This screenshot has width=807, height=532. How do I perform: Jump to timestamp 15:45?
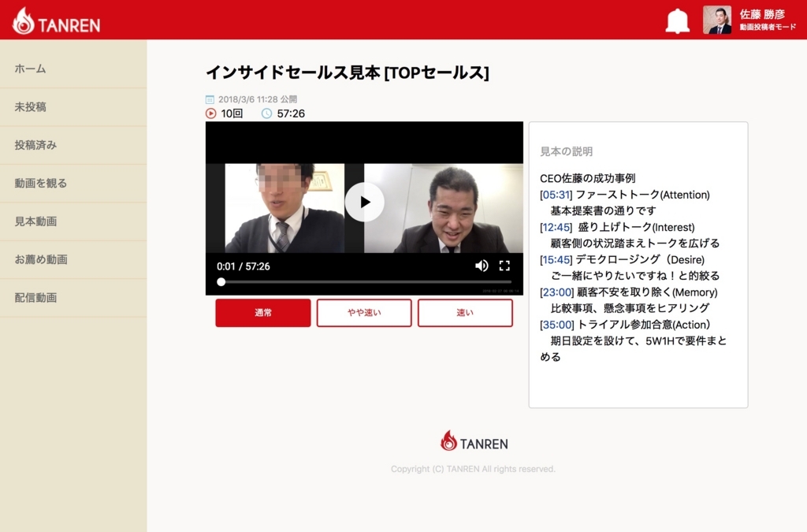tap(556, 260)
